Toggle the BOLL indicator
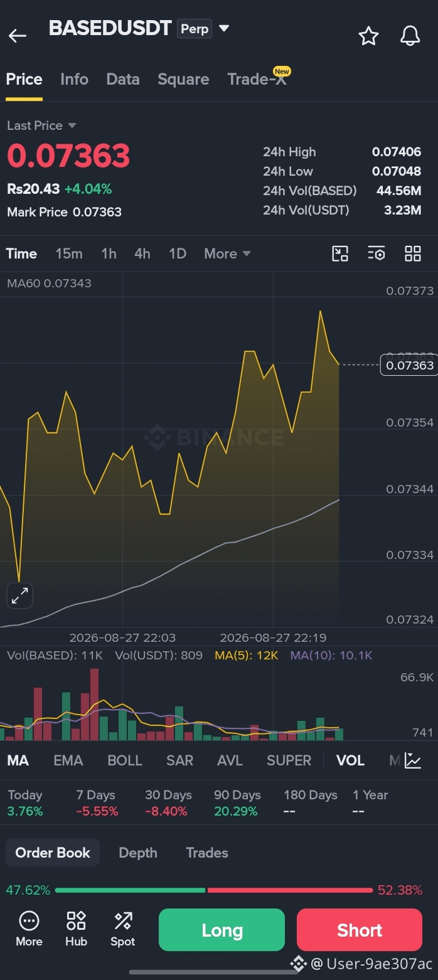 tap(125, 760)
